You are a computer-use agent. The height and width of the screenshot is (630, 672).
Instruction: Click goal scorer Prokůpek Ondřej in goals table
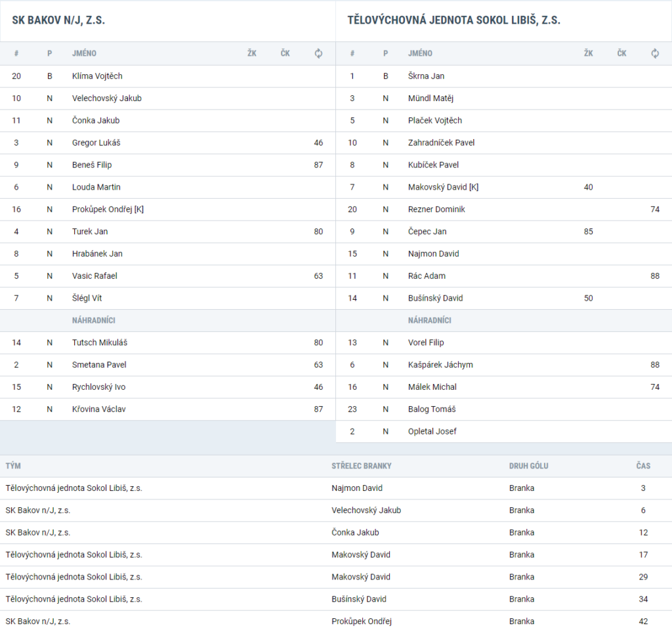pos(362,621)
